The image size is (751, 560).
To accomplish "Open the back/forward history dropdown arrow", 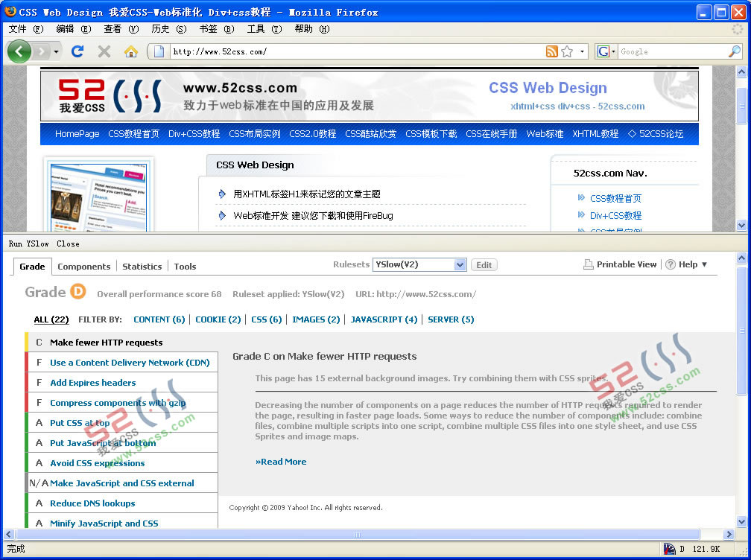I will tap(56, 51).
